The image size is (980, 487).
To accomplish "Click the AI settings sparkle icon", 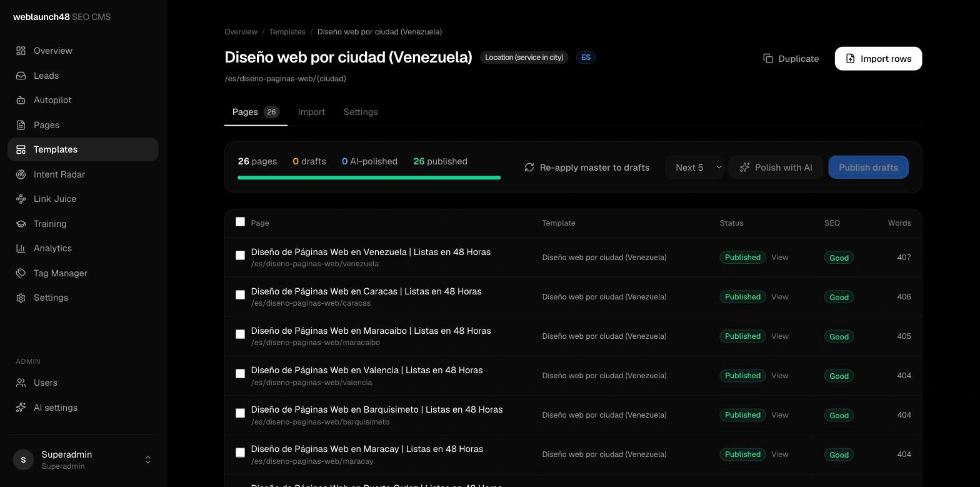I will 21,408.
